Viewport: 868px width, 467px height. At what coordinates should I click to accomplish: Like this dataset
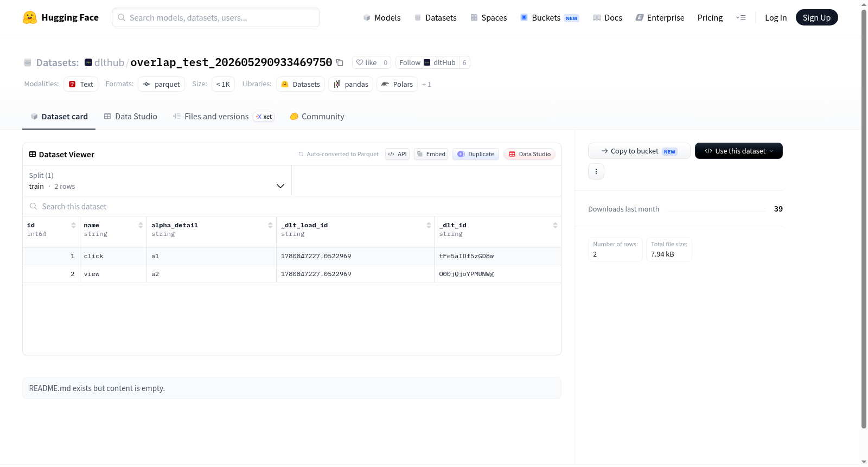click(366, 62)
